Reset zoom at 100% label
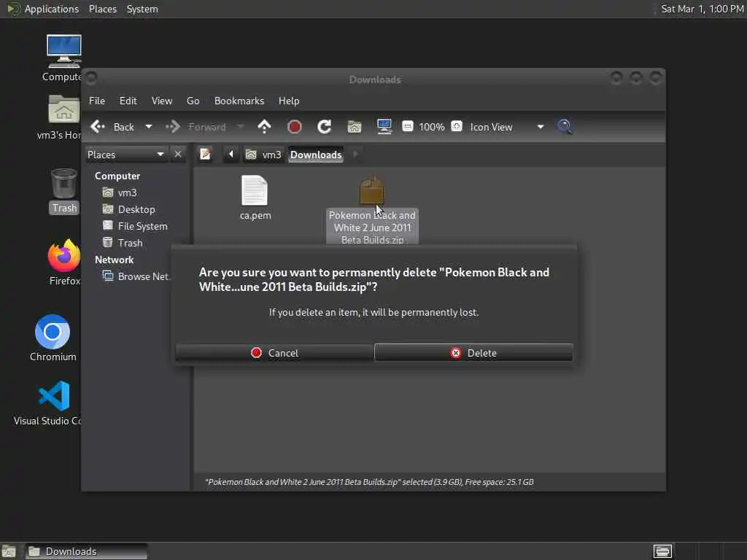747x560 pixels. click(x=432, y=127)
